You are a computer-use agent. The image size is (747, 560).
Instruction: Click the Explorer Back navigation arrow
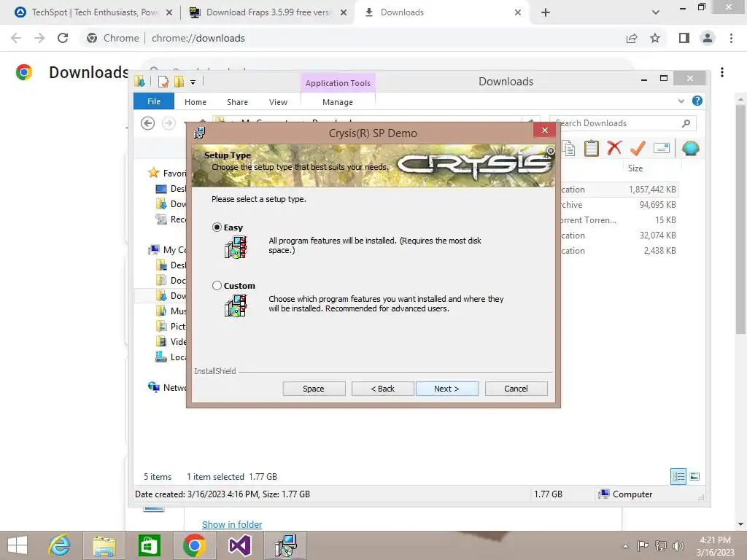coord(147,123)
